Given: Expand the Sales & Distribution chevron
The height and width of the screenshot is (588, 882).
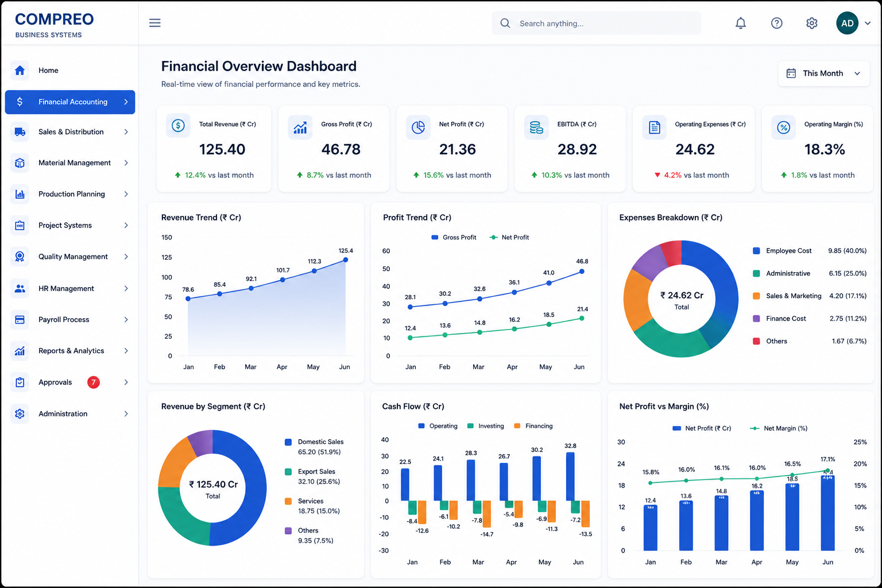Looking at the screenshot, I should (126, 131).
